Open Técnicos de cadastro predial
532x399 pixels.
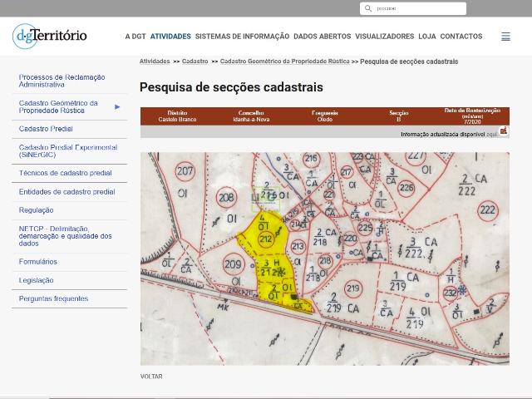[x=65, y=173]
